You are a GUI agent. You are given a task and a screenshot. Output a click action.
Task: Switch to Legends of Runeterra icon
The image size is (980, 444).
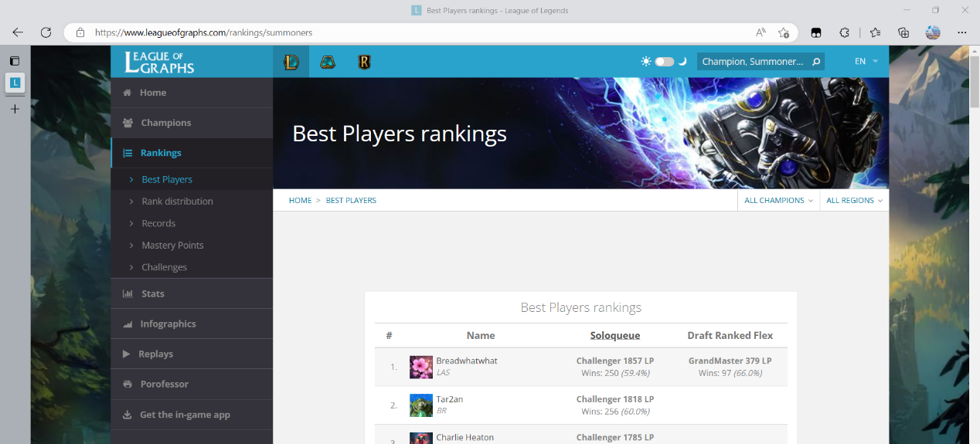click(365, 62)
